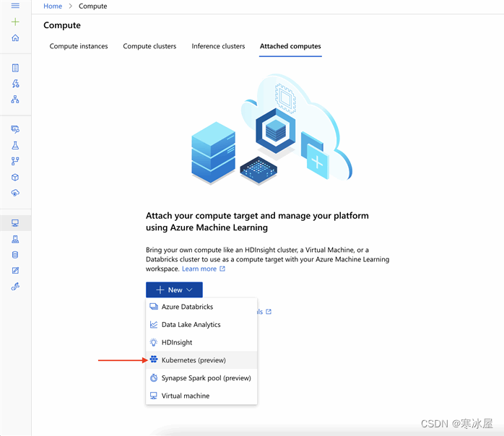The width and height of the screenshot is (504, 436).
Task: Click the green plus create icon
Action: [15, 22]
